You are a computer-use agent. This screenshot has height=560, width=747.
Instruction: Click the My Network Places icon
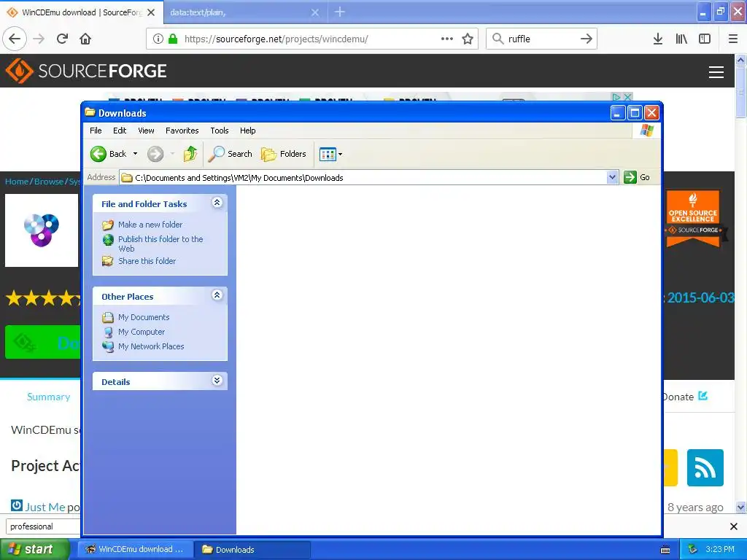(x=108, y=346)
